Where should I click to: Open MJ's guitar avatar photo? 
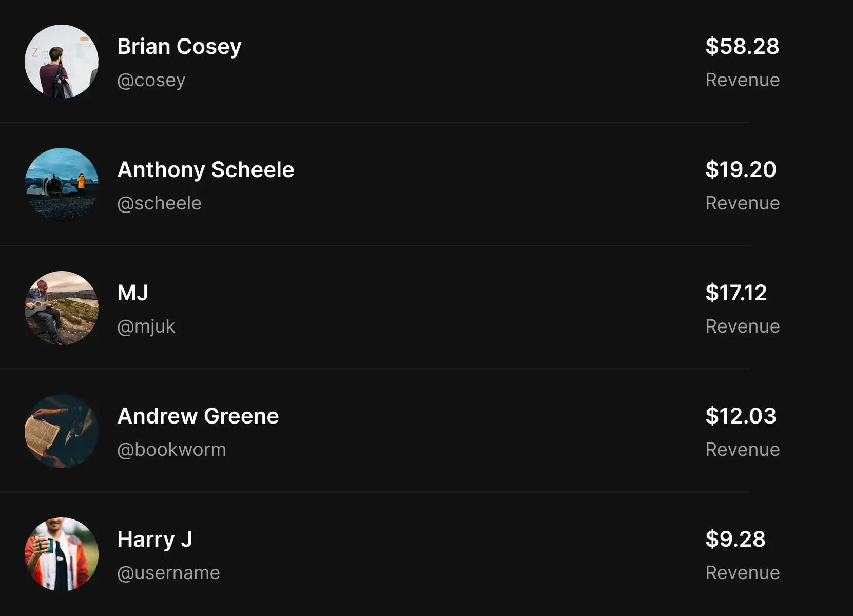pyautogui.click(x=62, y=308)
